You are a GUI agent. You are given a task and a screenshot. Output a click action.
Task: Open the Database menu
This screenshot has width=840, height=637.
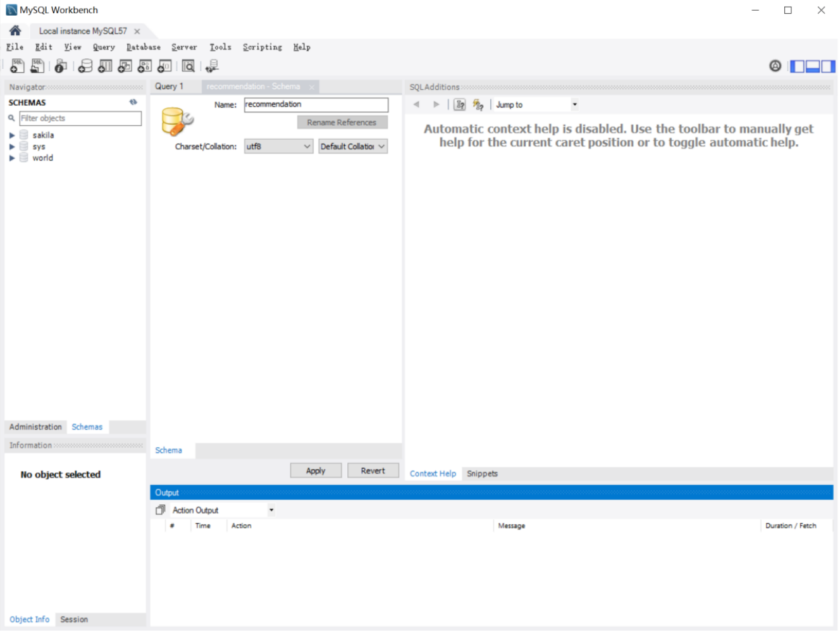coord(143,47)
